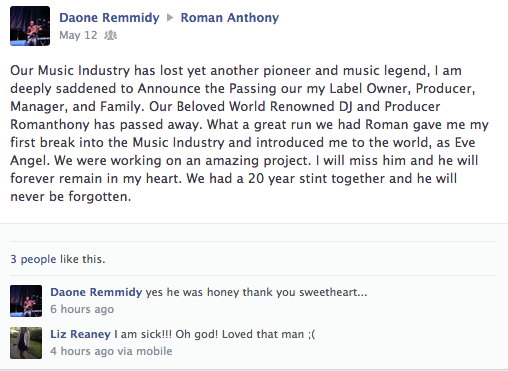Open Daone Remmidy's name in the post header
Viewport: 508px width, 371px height.
(109, 18)
